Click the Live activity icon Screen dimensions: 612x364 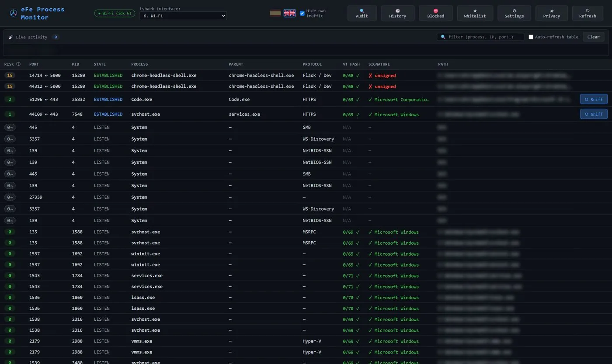click(x=10, y=37)
